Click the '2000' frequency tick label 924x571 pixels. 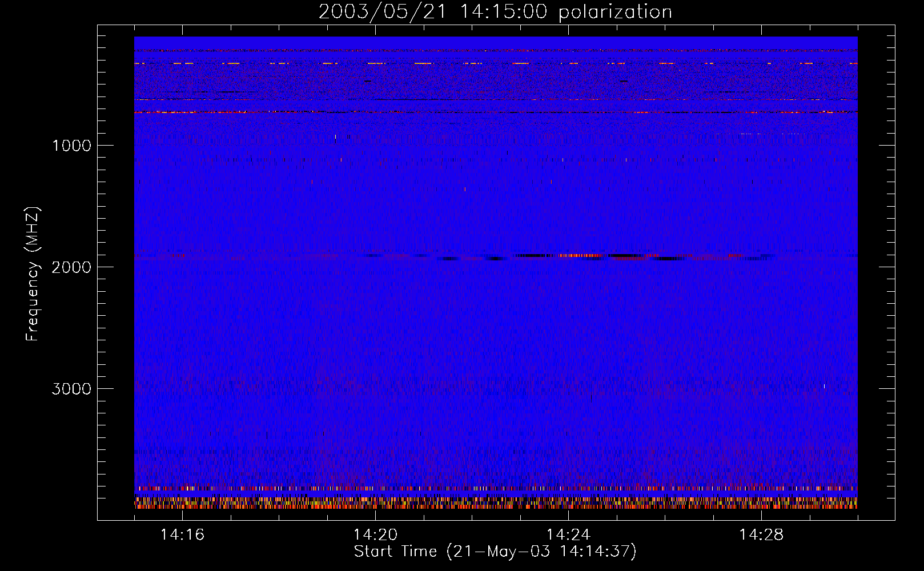click(71, 267)
